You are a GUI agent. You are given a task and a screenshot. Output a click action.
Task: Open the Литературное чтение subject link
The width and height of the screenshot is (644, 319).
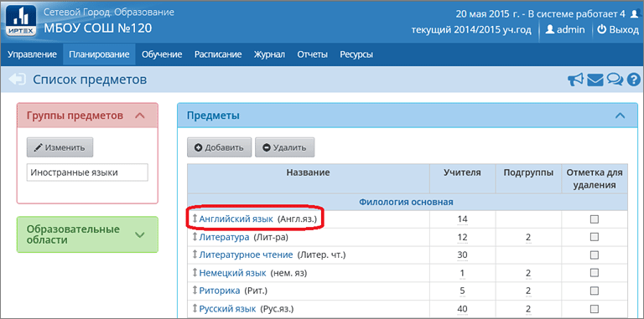246,255
